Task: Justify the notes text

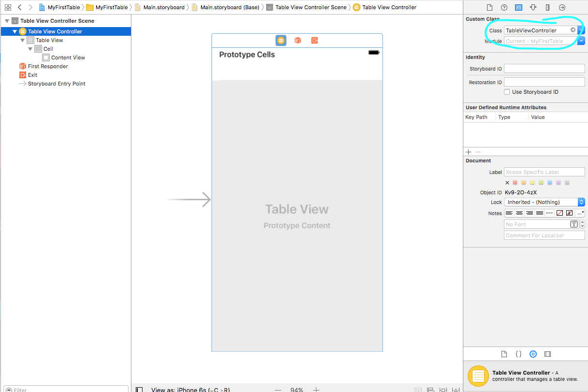Action: point(540,213)
